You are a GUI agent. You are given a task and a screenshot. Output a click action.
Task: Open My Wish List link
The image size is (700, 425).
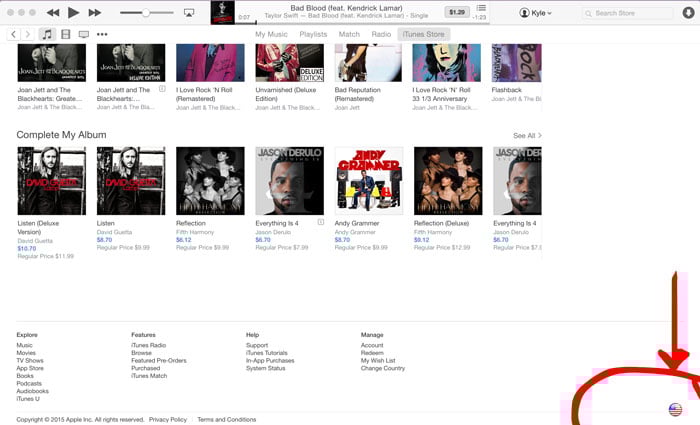pos(378,360)
